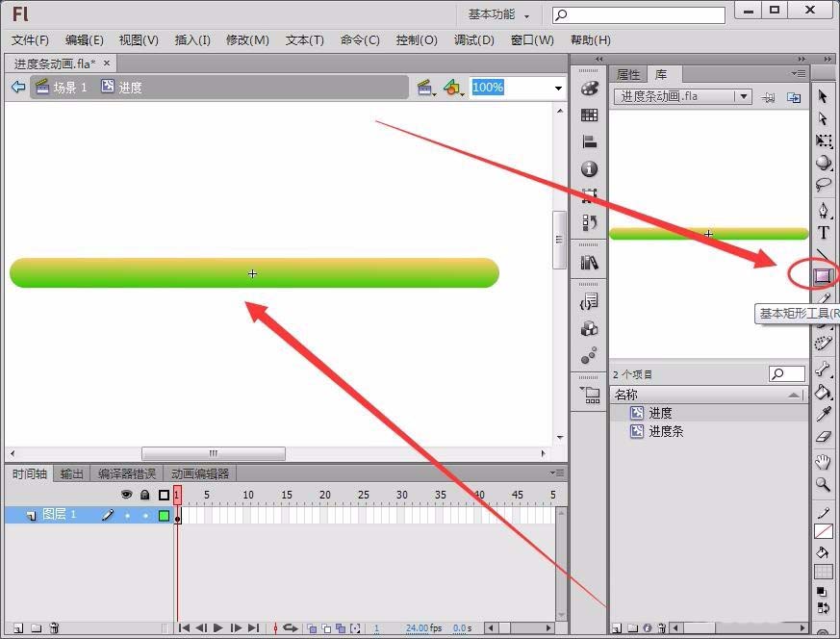Play the timeline animation

click(x=218, y=627)
